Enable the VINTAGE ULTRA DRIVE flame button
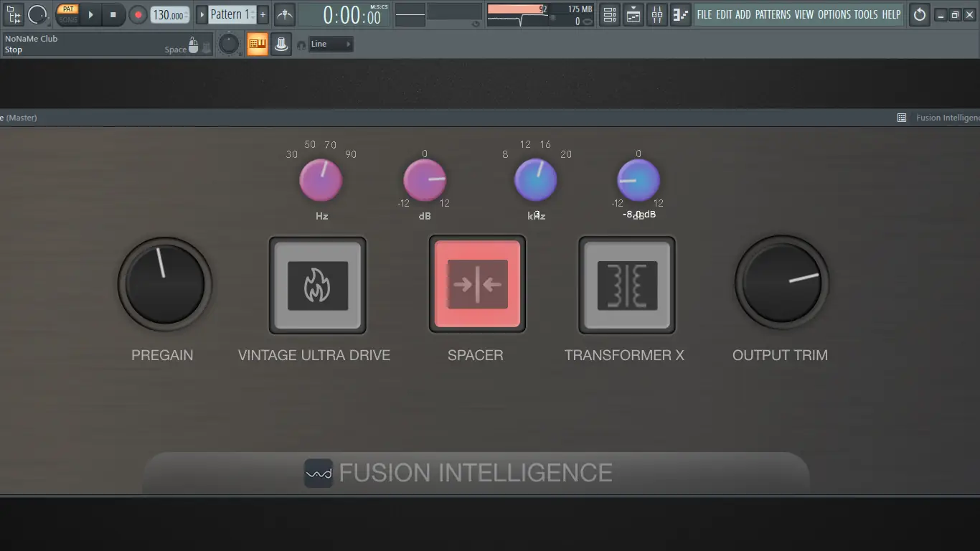This screenshot has height=551, width=980. pos(318,286)
